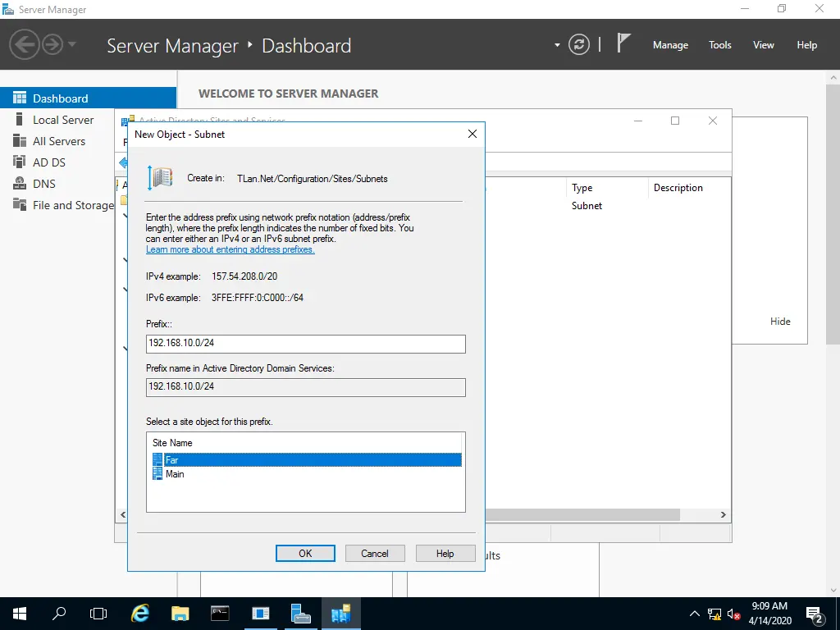This screenshot has width=840, height=630.
Task: Open the View menu
Action: (764, 45)
